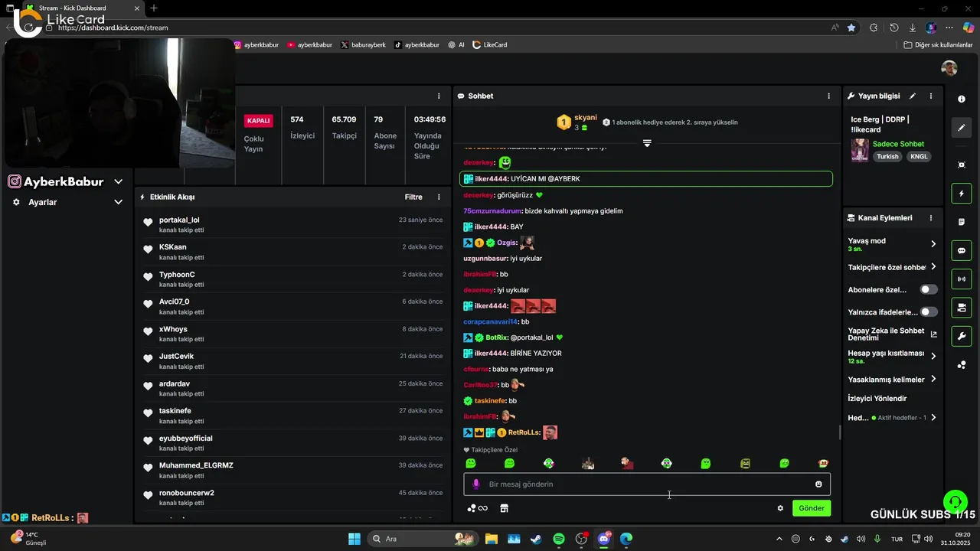This screenshot has width=980, height=551.
Task: Open Etkinlik Akışı three-dot menu
Action: [x=439, y=197]
